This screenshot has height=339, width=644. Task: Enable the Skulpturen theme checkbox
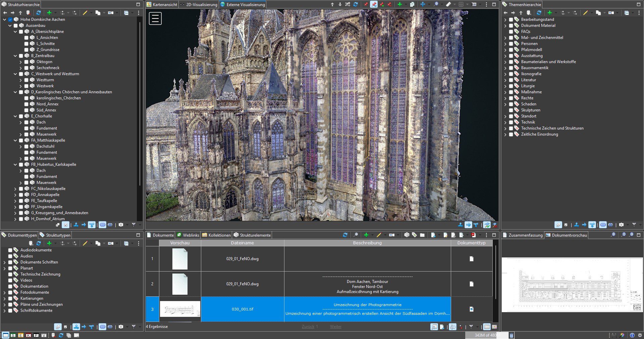(x=511, y=110)
